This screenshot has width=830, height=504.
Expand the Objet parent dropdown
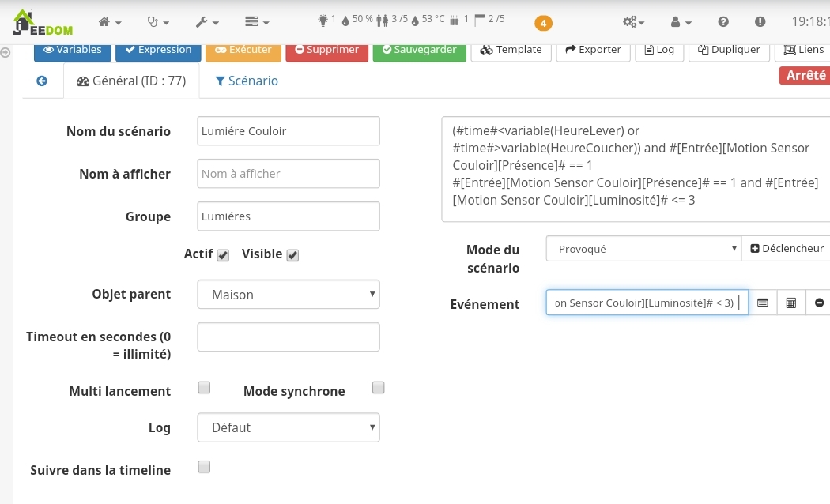click(289, 295)
